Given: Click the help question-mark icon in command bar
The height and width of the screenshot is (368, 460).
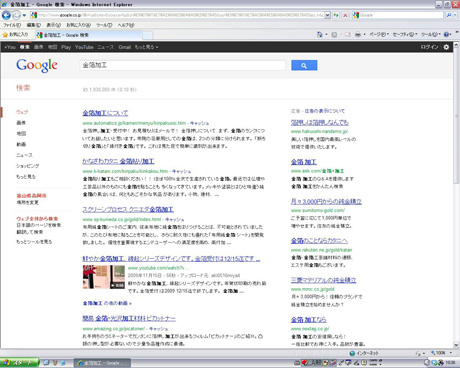Looking at the screenshot, I should (x=447, y=34).
